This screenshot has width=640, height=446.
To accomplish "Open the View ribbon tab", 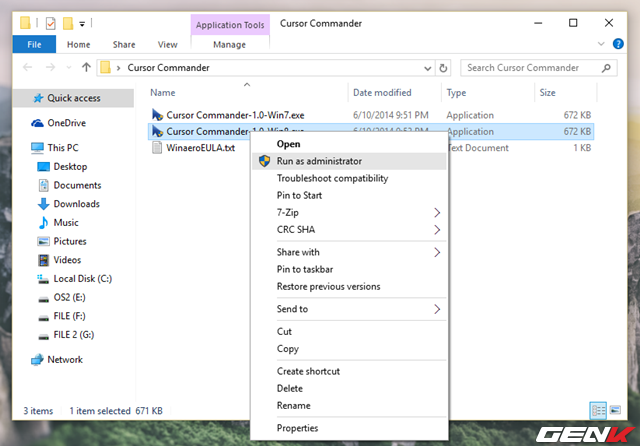I will click(167, 44).
